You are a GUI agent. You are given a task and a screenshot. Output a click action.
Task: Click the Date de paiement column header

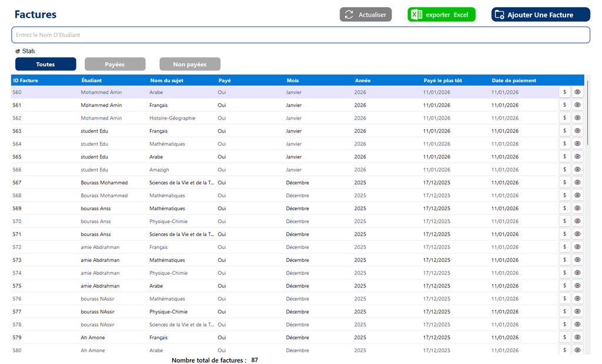514,80
